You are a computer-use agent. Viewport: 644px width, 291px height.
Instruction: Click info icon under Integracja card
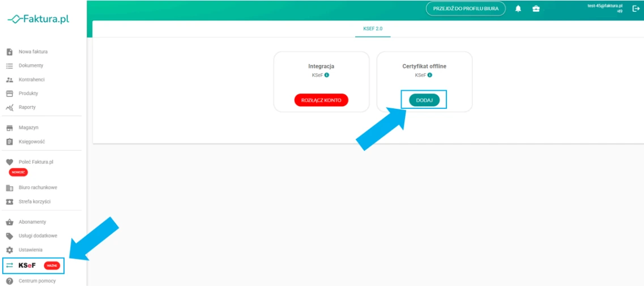[327, 75]
